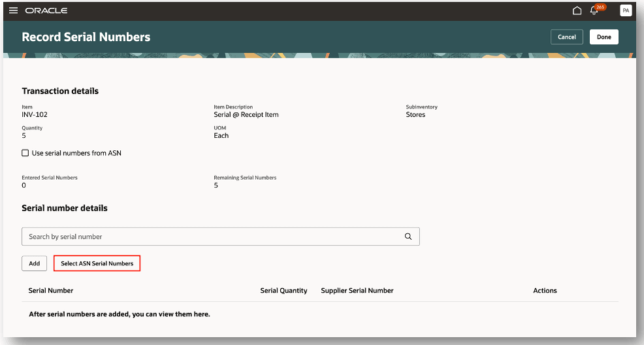Screen dimensions: 644x345
Task: Click the Serial number details heading
Action: tap(65, 208)
